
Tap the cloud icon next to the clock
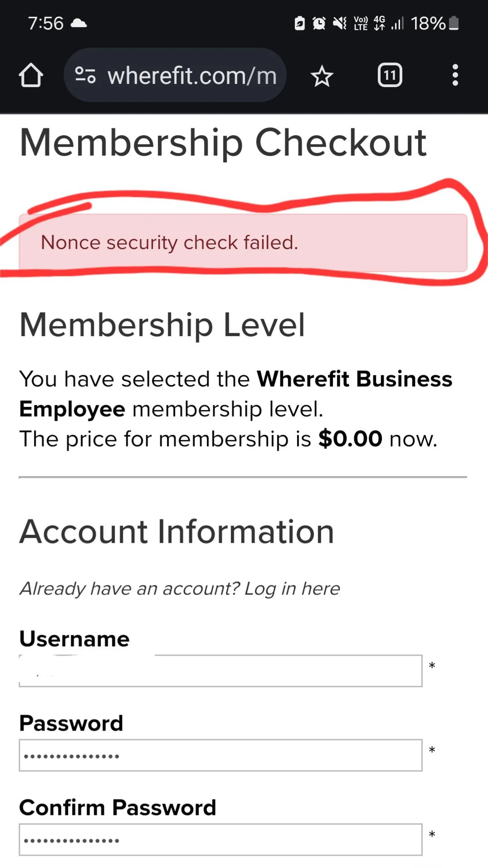[x=79, y=23]
